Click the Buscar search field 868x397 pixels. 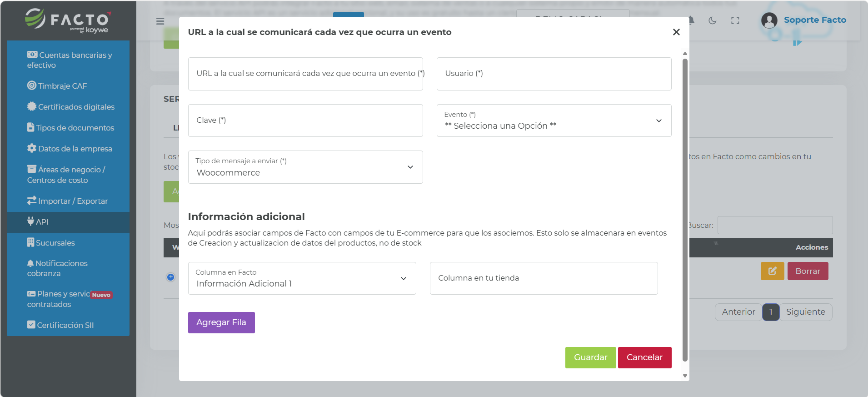coord(775,225)
